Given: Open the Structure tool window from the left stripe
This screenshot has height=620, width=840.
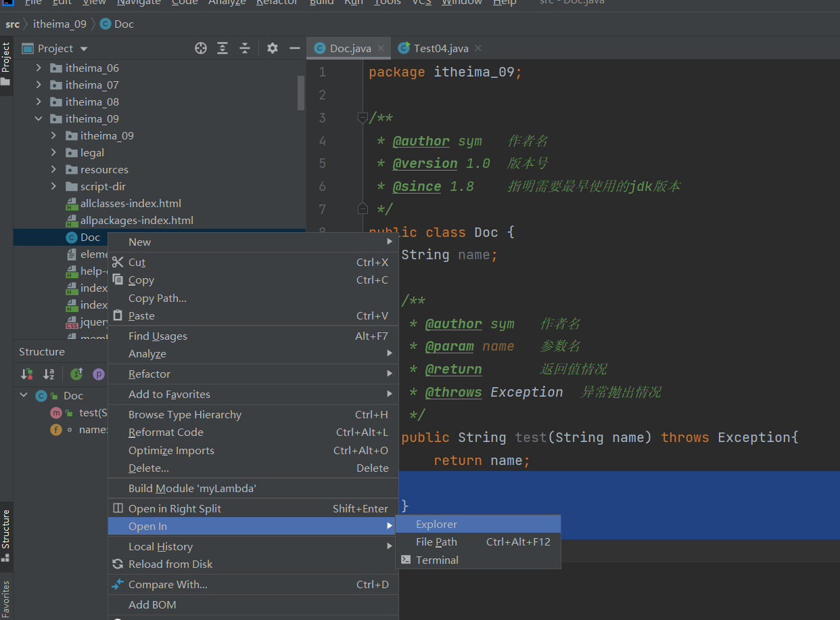Looking at the screenshot, I should click(x=6, y=535).
